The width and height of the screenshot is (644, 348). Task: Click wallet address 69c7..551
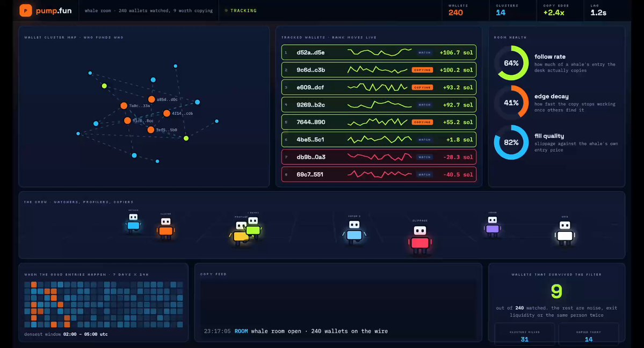point(310,174)
